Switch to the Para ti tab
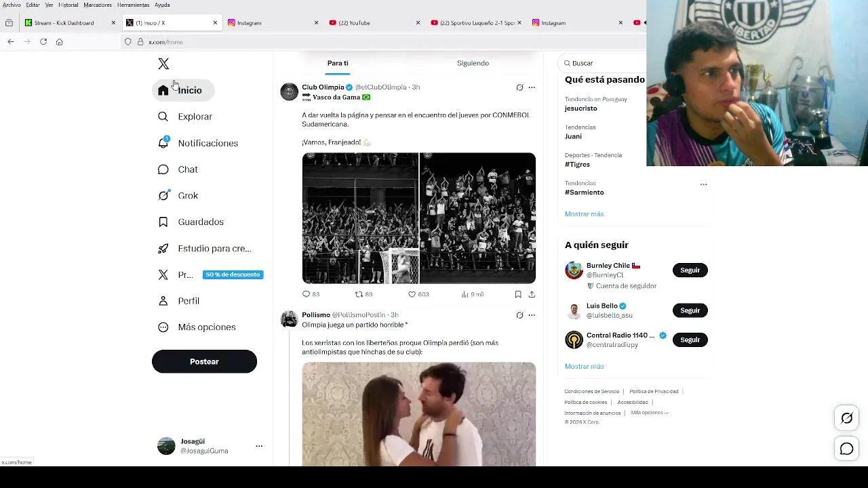This screenshot has width=868, height=488. pyautogui.click(x=338, y=63)
